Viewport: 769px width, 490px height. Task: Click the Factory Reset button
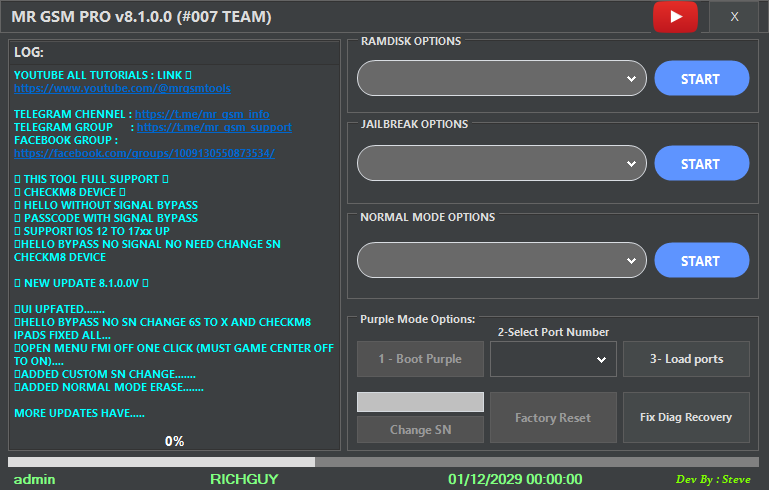coord(553,417)
